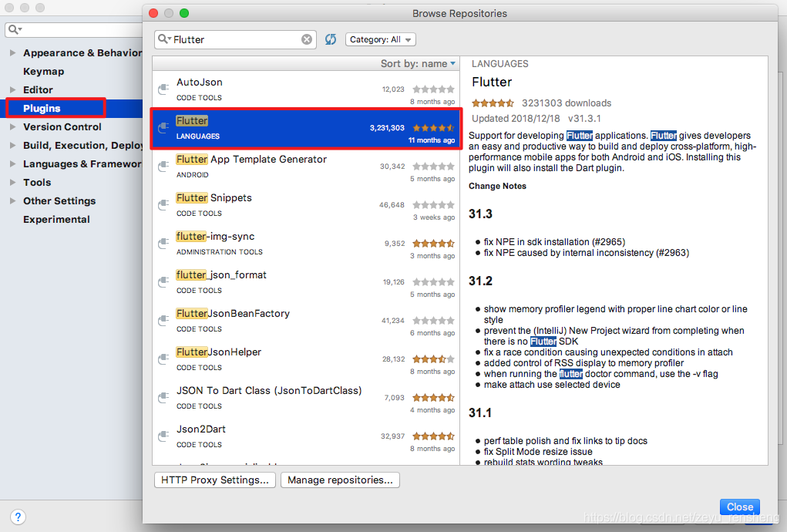Select JSON To Dart Class plugin
787x532 pixels.
(x=306, y=398)
